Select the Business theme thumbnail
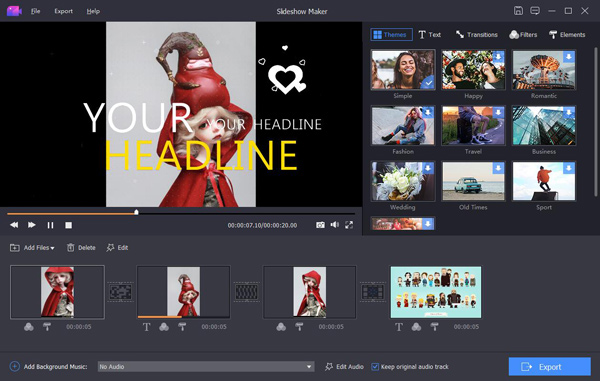The width and height of the screenshot is (600, 381). [x=544, y=125]
